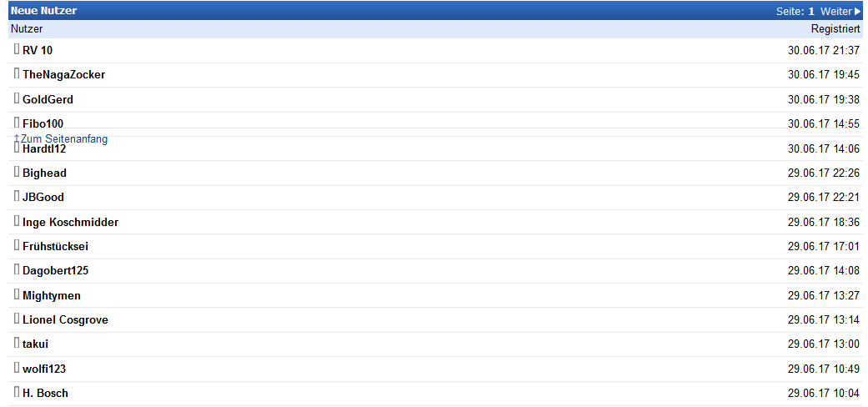Select date 30.06.17 14:55
This screenshot has height=407, width=868.
click(824, 124)
